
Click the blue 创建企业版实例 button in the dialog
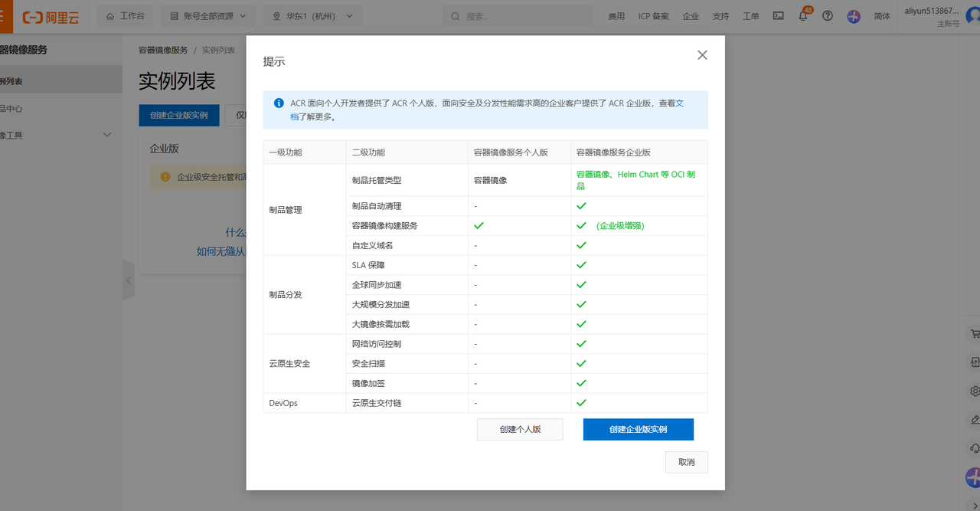coord(638,429)
